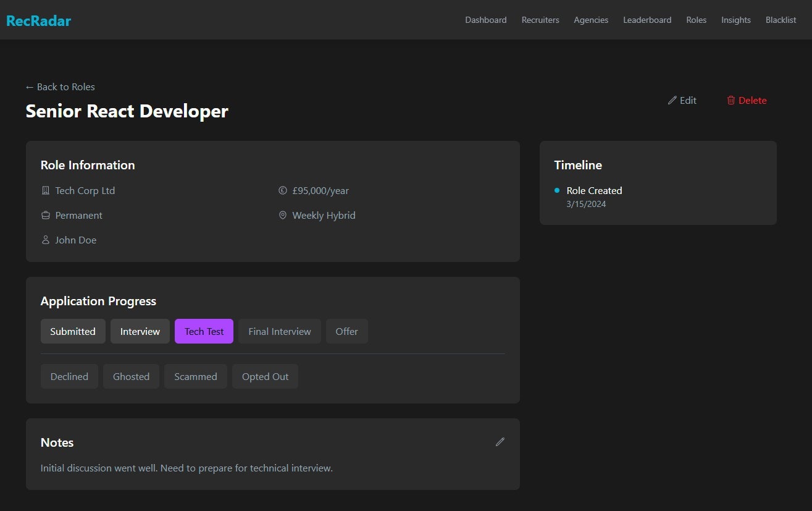This screenshot has height=511, width=812.
Task: Click the Role Created timeline entry
Action: click(594, 191)
